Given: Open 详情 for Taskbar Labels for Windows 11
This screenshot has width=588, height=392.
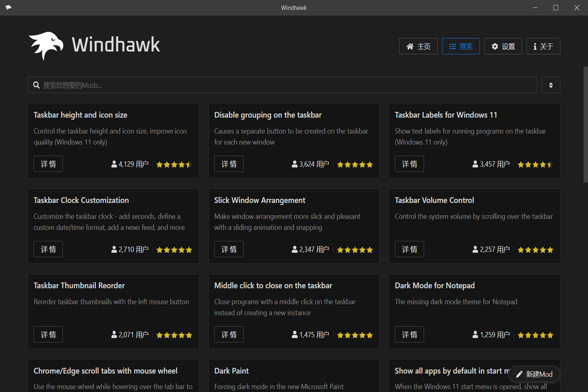Looking at the screenshot, I should (x=409, y=163).
